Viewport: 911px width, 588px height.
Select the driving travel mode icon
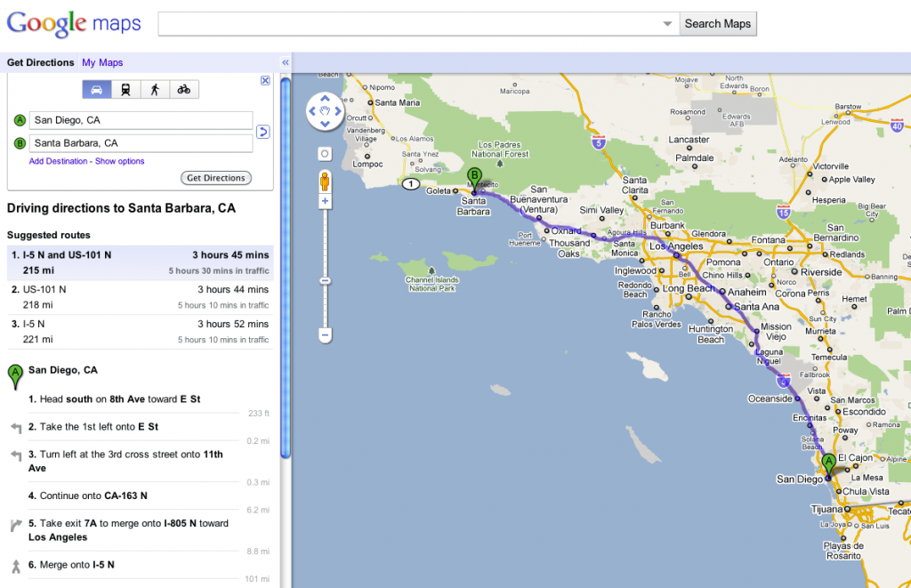pyautogui.click(x=97, y=89)
